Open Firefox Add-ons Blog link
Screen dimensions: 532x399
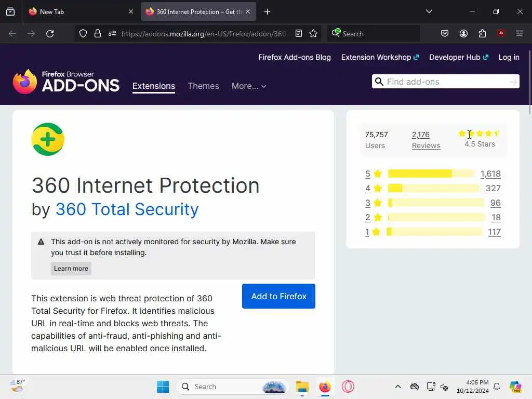(295, 57)
